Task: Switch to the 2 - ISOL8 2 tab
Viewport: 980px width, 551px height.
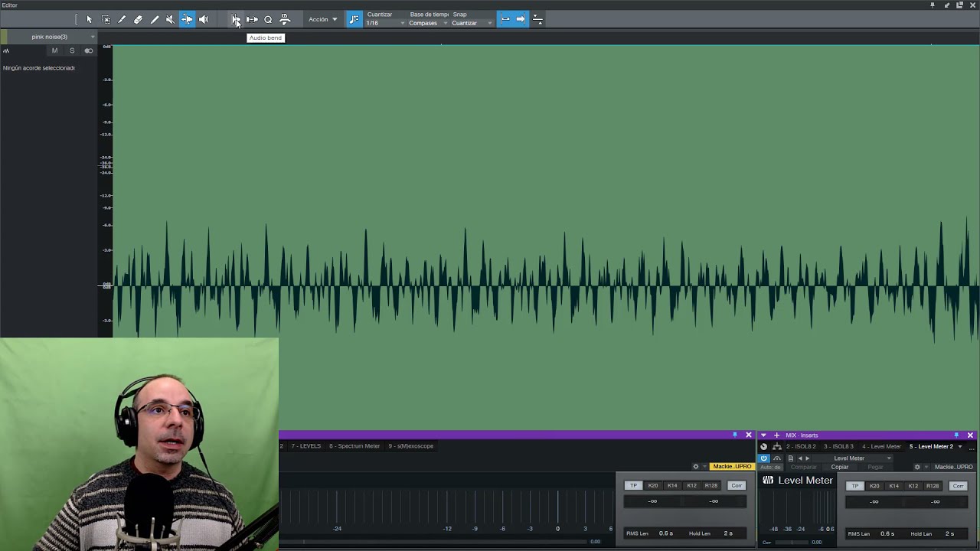Action: click(801, 446)
